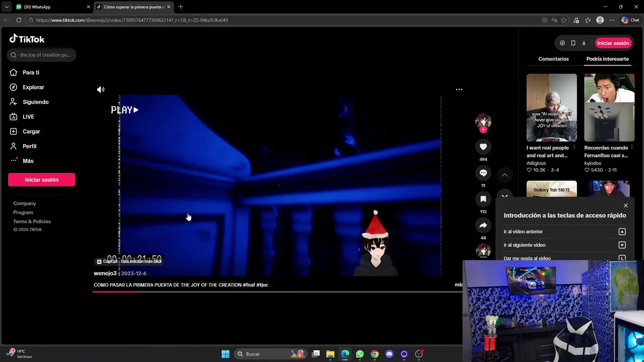Viewport: 644px width, 362px height.
Task: Click the Ir al siguiente video key icon
Action: [x=622, y=245]
